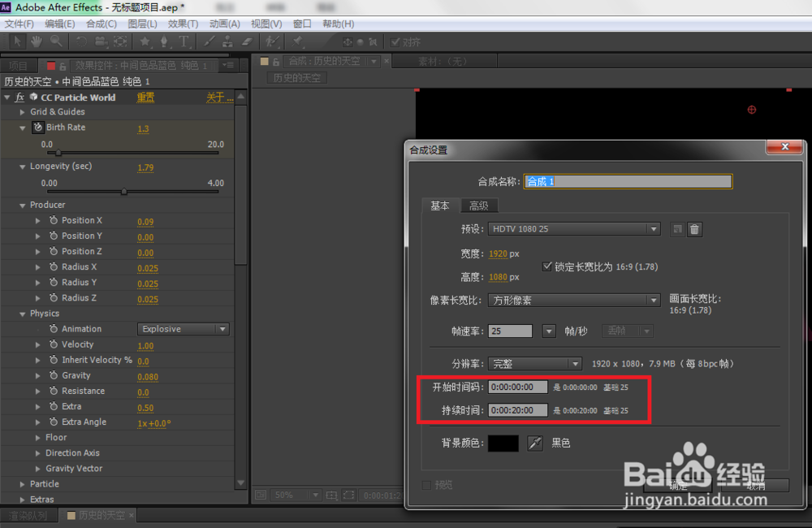
Task: Activate the Zoom tool
Action: (x=57, y=42)
